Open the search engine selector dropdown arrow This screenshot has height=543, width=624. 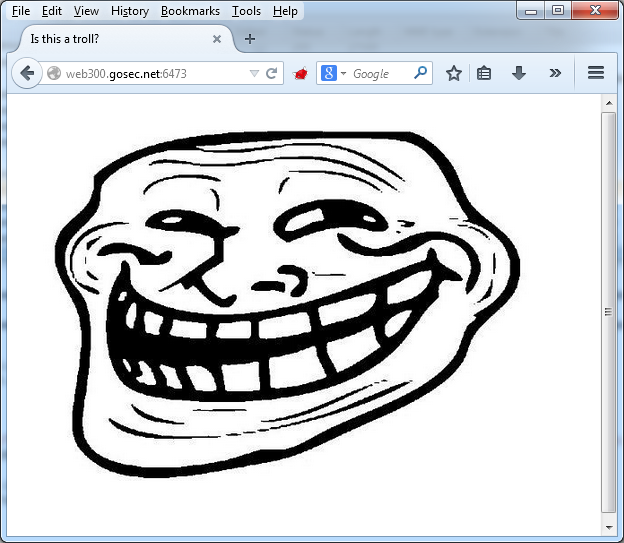[343, 73]
